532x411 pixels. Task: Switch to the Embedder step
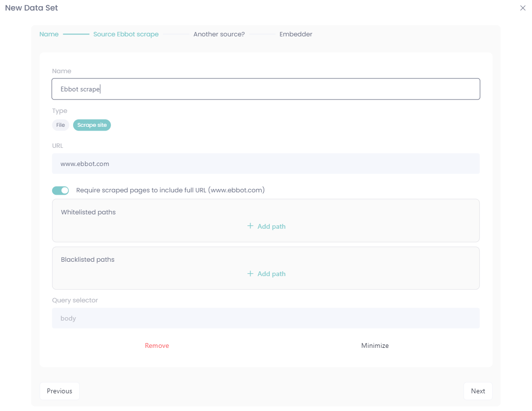tap(296, 34)
